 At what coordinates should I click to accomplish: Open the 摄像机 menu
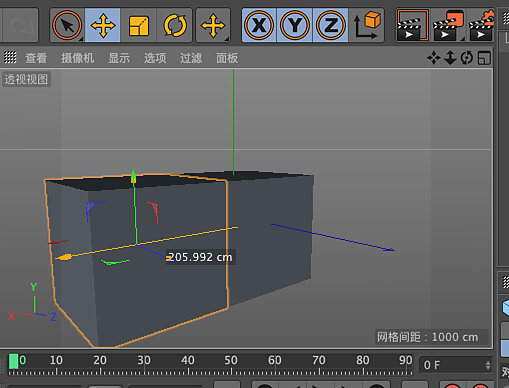77,58
